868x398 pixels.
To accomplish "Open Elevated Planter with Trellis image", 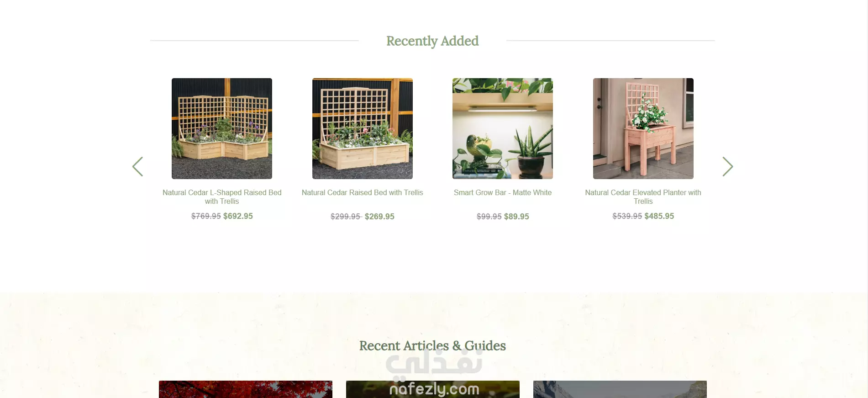I will 643,128.
